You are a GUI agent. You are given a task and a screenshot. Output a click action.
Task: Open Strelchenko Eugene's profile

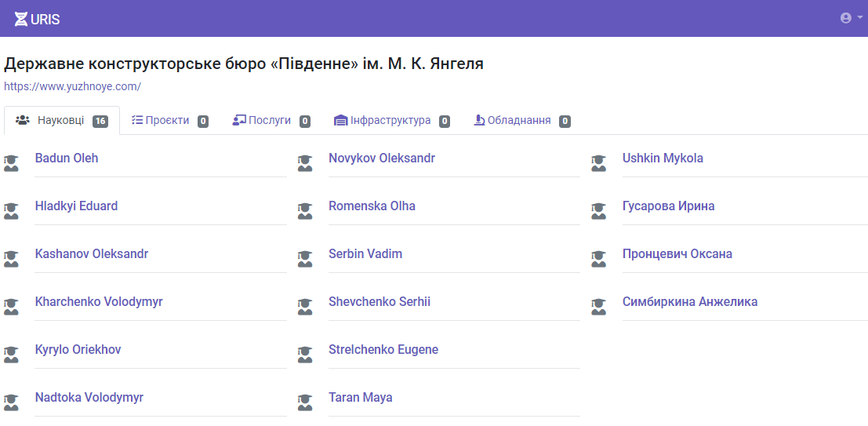pyautogui.click(x=383, y=350)
